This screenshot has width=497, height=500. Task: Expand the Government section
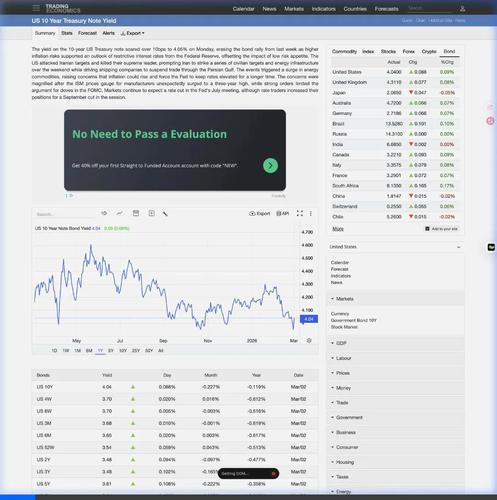click(x=395, y=417)
